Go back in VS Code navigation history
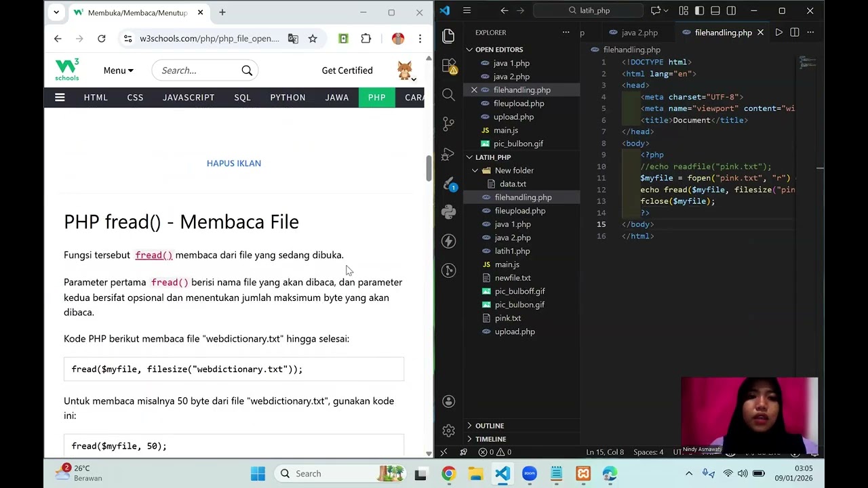868x488 pixels. click(504, 10)
